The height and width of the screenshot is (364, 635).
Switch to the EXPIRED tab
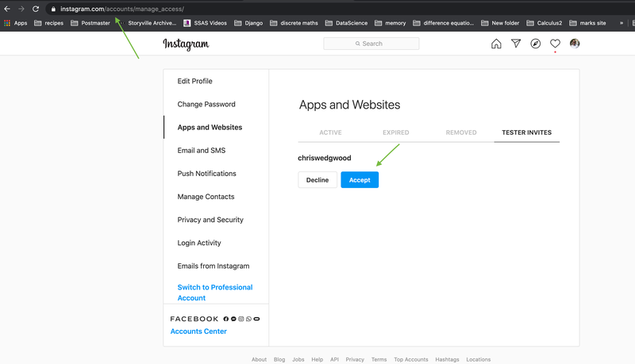point(395,132)
